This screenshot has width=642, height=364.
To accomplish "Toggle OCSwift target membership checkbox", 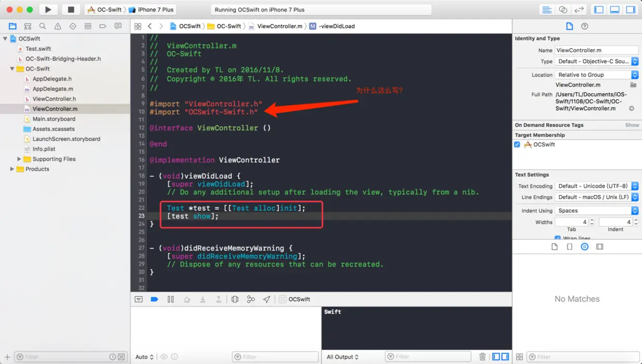I will click(517, 144).
